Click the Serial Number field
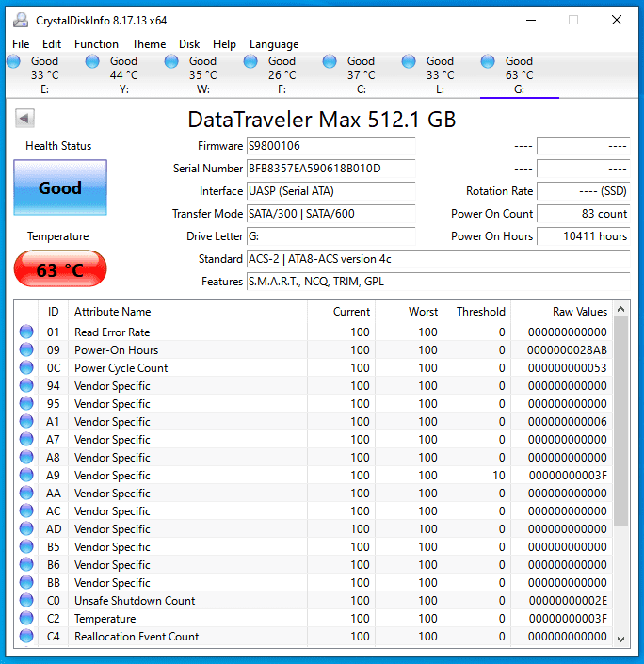644x664 pixels. pyautogui.click(x=331, y=169)
